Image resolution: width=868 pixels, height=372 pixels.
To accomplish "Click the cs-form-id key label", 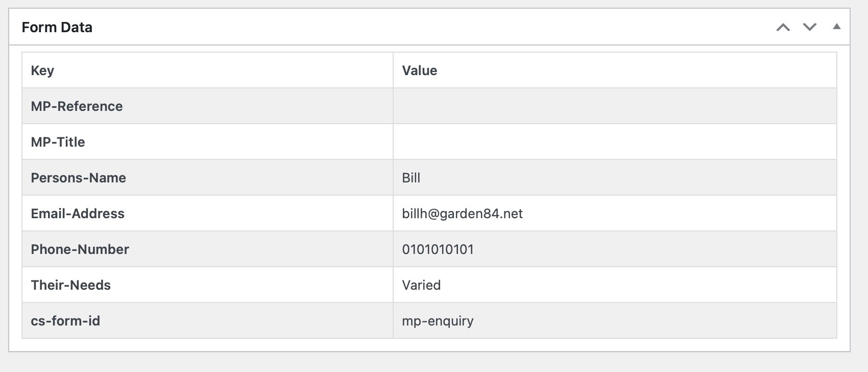I will click(65, 321).
